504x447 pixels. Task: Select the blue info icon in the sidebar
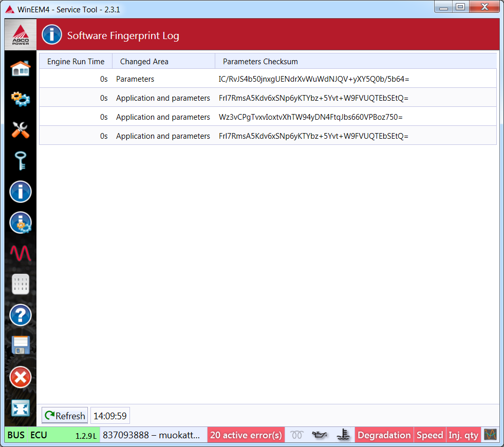(x=21, y=192)
